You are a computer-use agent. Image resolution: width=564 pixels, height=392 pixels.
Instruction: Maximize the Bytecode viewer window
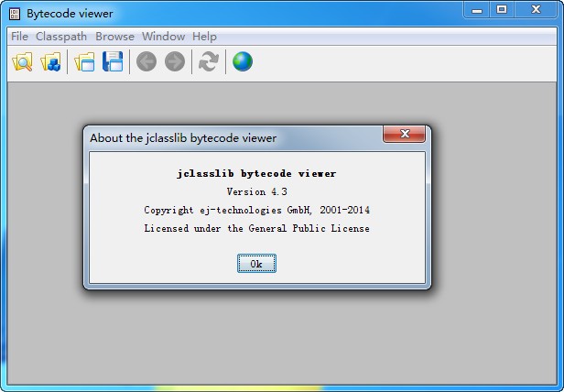coord(502,10)
